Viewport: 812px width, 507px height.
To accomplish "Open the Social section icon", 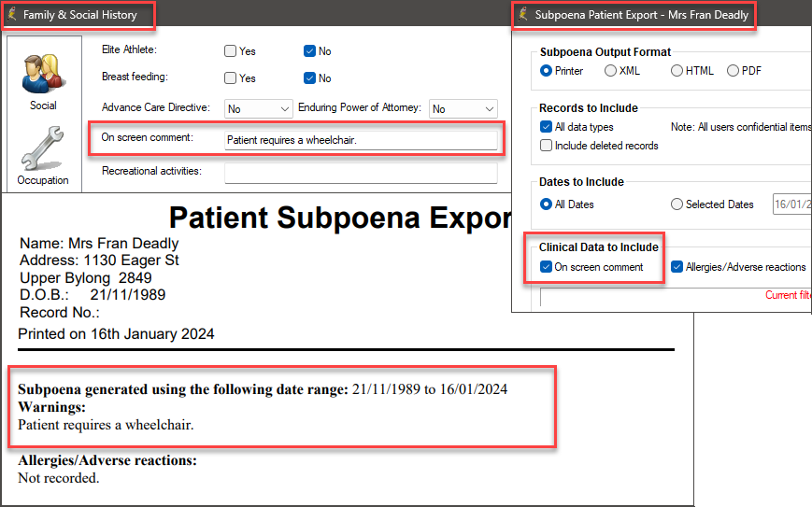I will (43, 74).
